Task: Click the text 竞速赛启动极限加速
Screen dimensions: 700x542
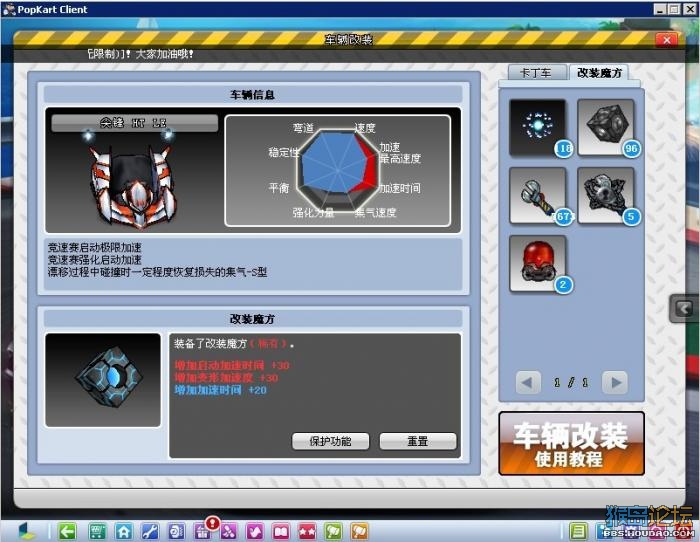Action: pyautogui.click(x=95, y=247)
